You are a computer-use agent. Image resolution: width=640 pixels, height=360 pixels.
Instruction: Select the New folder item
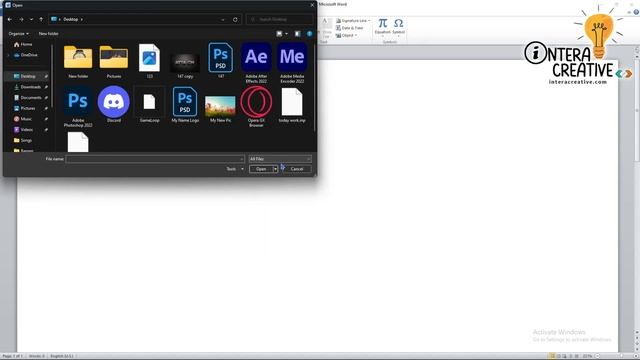point(78,60)
